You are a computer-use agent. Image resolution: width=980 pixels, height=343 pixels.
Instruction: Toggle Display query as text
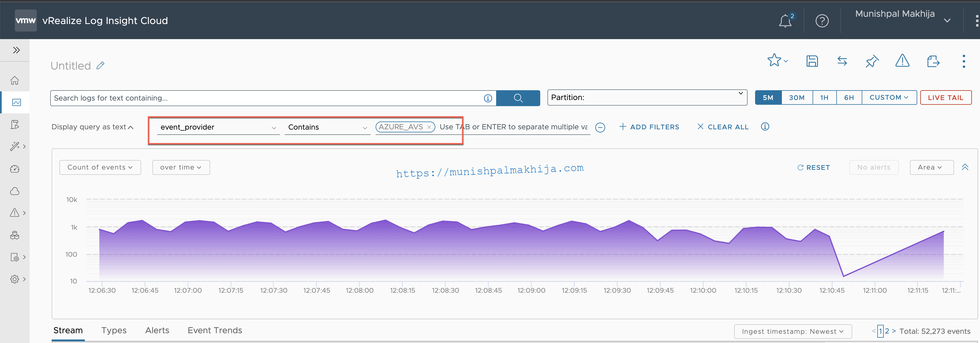pos(92,127)
